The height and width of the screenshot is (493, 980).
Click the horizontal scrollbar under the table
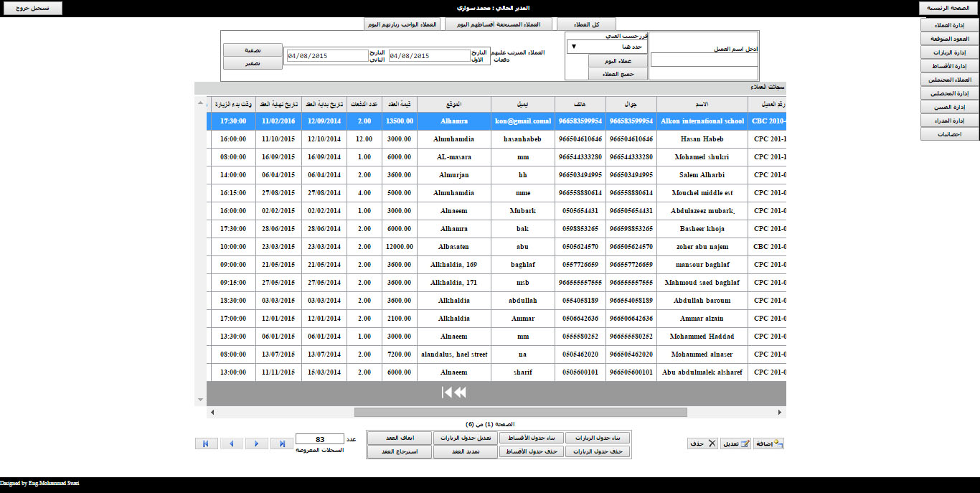click(x=520, y=413)
